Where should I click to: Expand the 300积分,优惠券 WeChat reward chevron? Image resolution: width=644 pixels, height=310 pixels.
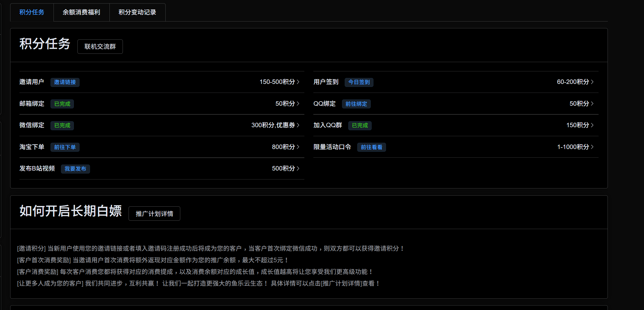(298, 125)
